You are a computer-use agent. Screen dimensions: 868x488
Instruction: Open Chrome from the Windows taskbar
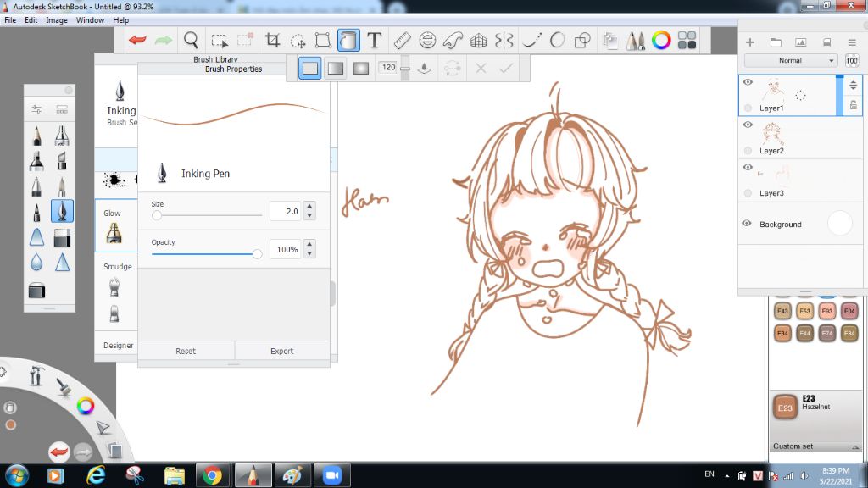[212, 475]
